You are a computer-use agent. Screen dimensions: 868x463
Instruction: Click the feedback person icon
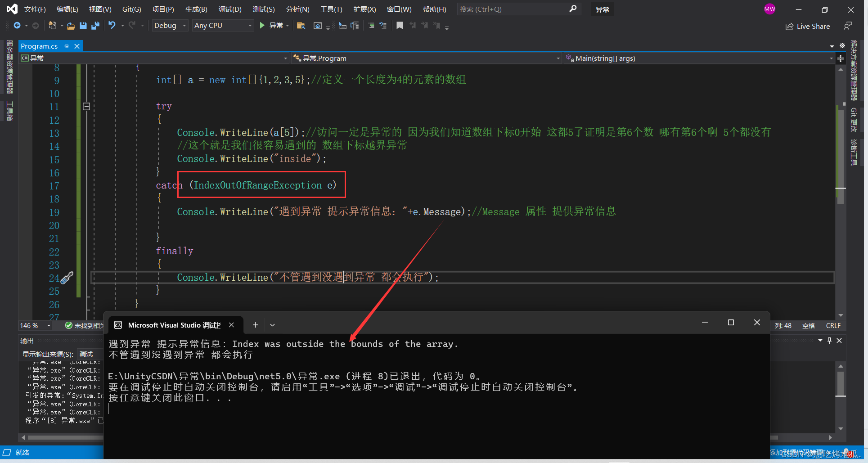click(848, 26)
